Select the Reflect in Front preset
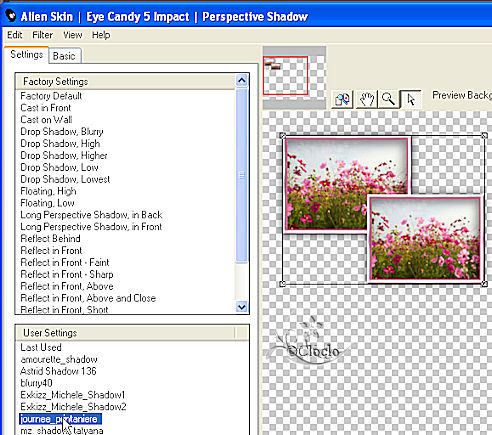492x435 pixels. click(51, 251)
